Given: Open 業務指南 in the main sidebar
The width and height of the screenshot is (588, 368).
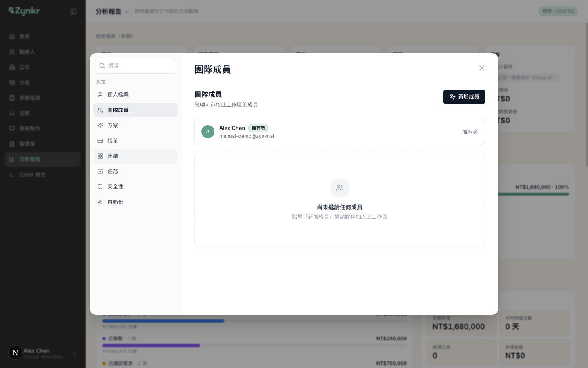Looking at the screenshot, I should click(x=43, y=98).
